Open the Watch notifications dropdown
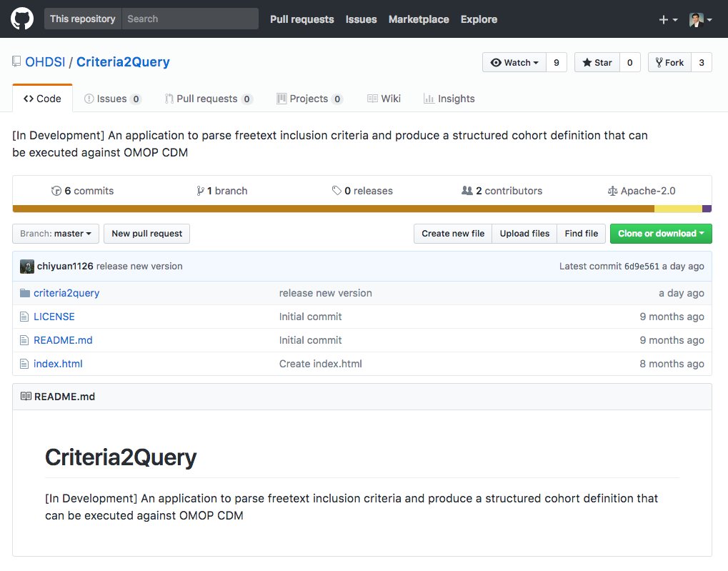 pos(514,62)
